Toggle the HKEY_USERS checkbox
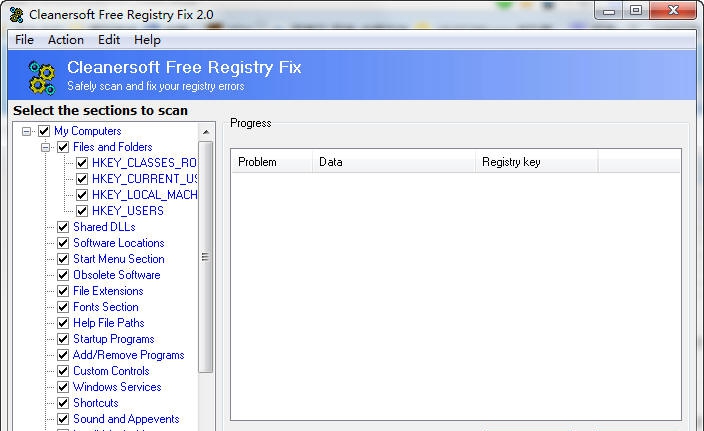Image resolution: width=704 pixels, height=431 pixels. 82,211
